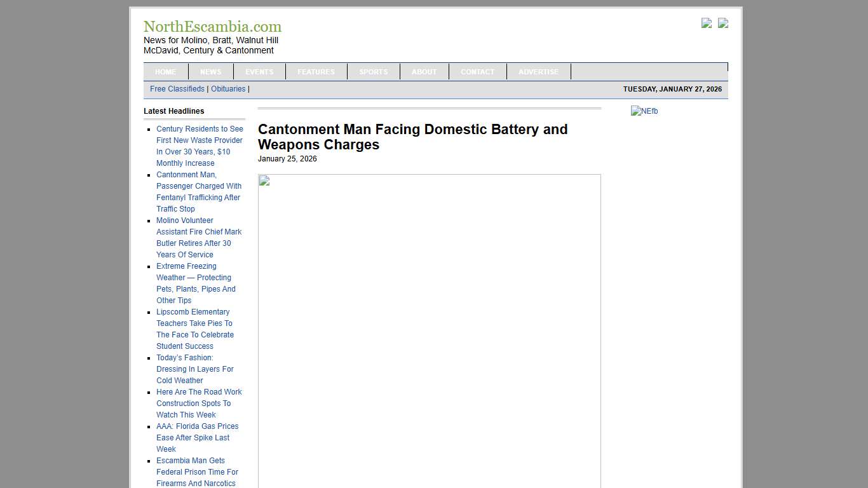The height and width of the screenshot is (488, 868).
Task: Open the ADVERTISE page
Action: click(x=538, y=71)
